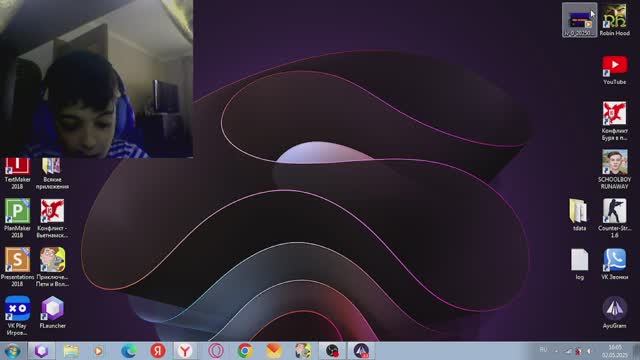This screenshot has width=640, height=360.
Task: Click the taskbar clock and date
Action: pos(615,351)
